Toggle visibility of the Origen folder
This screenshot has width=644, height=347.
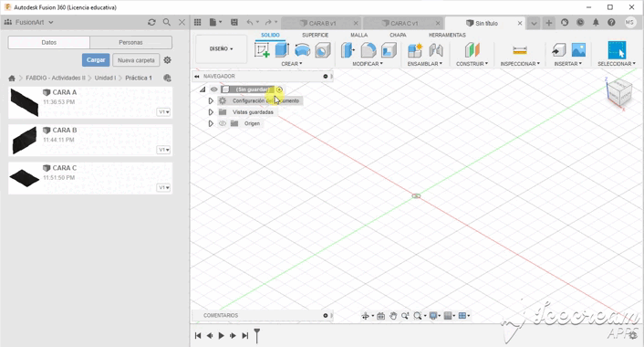click(x=223, y=123)
